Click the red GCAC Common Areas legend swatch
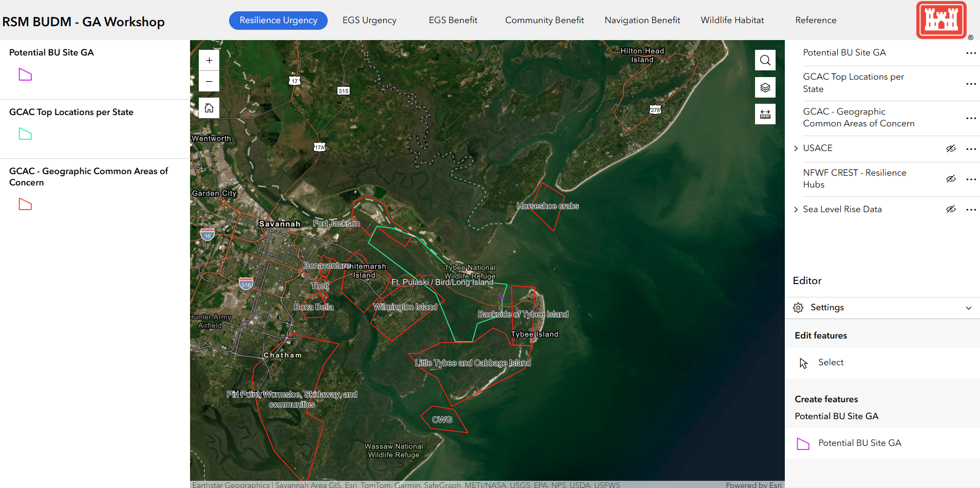The width and height of the screenshot is (980, 488). pos(25,204)
